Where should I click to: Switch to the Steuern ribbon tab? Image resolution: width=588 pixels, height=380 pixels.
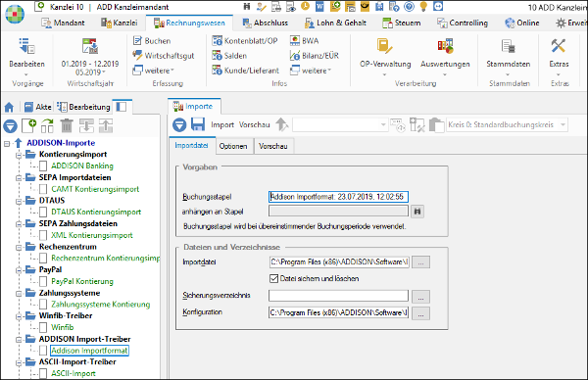click(401, 23)
